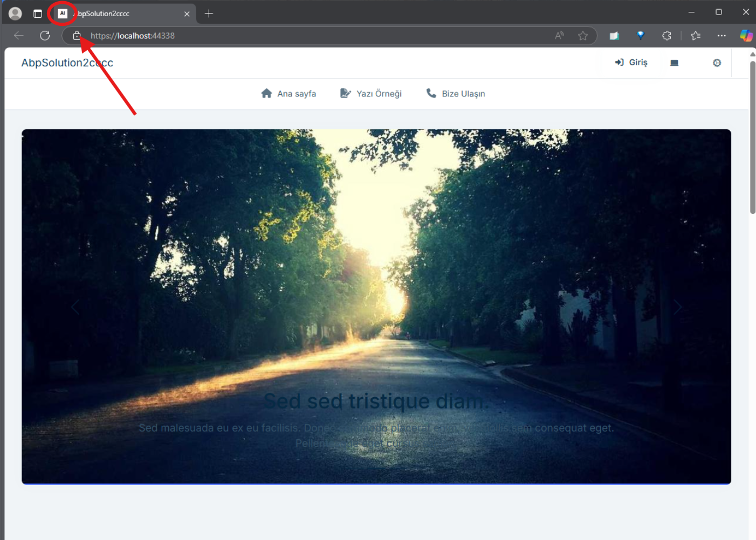Viewport: 756px width, 540px height.
Task: Click the browser refresh button
Action: click(x=45, y=36)
